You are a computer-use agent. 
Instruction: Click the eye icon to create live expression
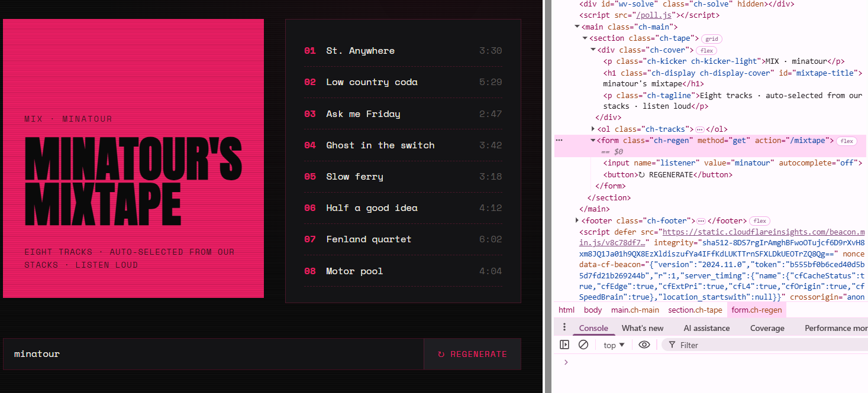click(644, 345)
